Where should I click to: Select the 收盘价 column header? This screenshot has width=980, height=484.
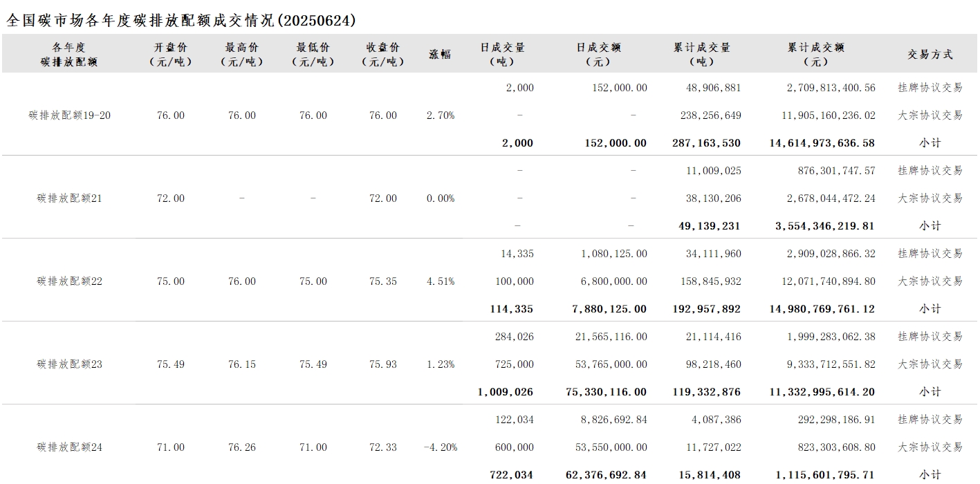click(382, 54)
